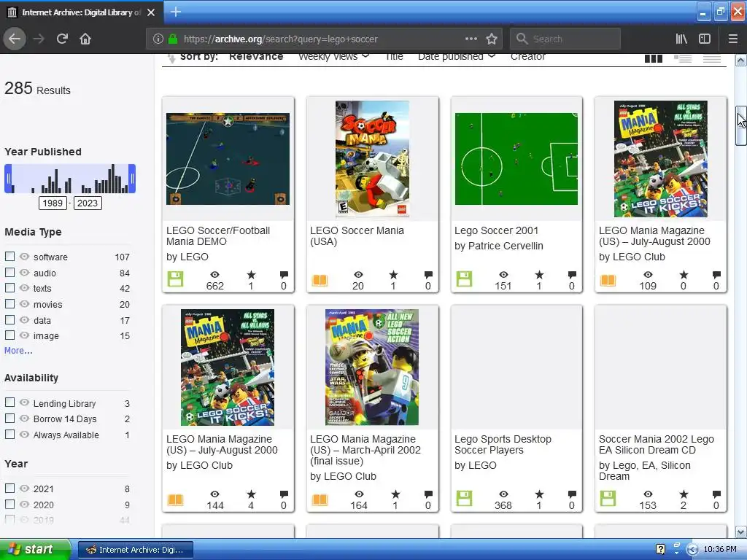This screenshot has width=747, height=560.
Task: Check the software media type box
Action: [x=9, y=256]
